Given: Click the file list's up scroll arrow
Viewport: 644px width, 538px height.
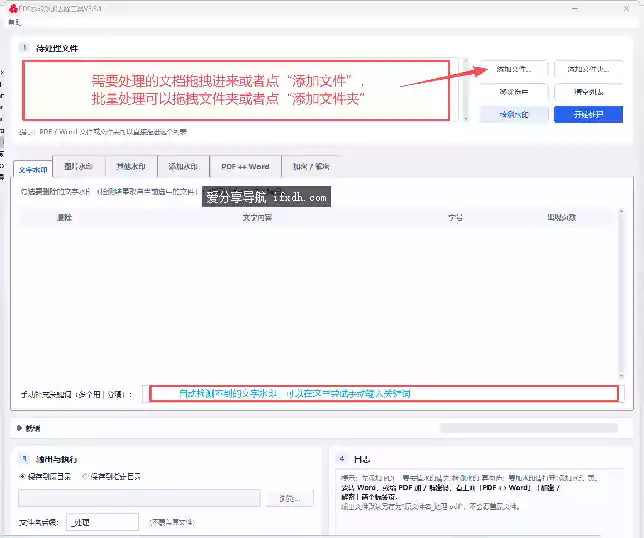Looking at the screenshot, I should point(465,62).
